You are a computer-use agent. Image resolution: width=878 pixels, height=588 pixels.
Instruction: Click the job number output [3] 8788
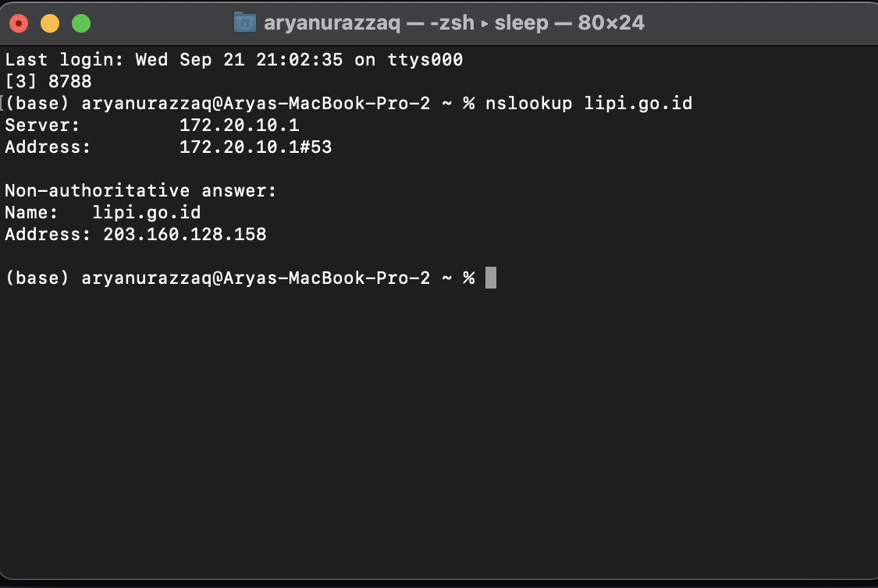48,81
